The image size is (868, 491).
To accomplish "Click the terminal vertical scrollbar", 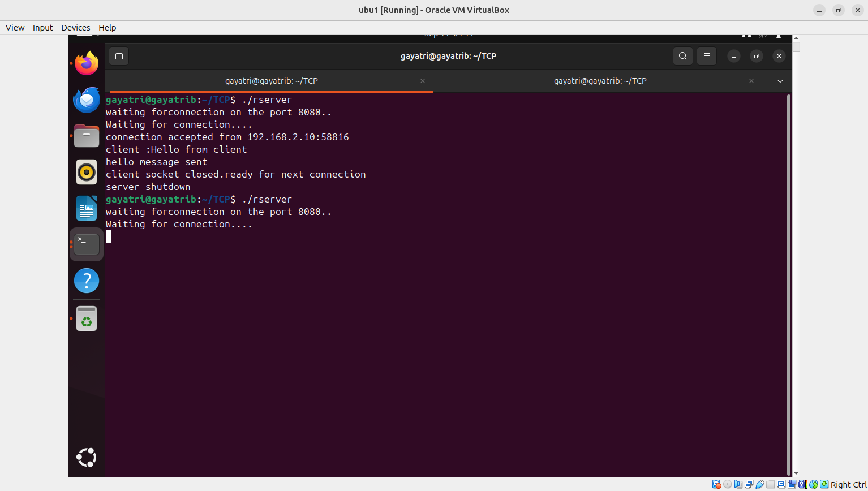I will coord(788,283).
